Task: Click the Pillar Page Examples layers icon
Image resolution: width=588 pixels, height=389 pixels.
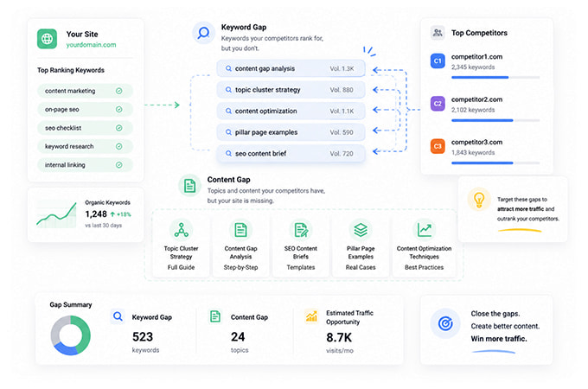Action: click(x=361, y=230)
